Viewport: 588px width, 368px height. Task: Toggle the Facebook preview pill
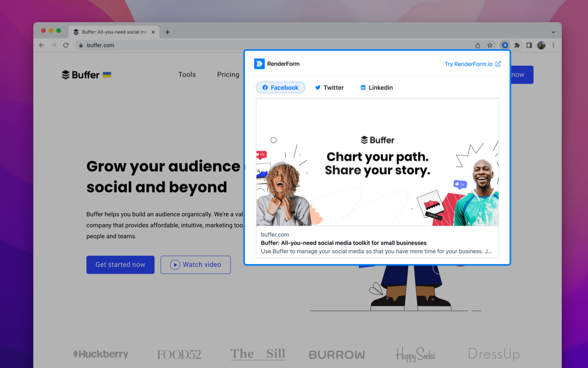pyautogui.click(x=280, y=87)
